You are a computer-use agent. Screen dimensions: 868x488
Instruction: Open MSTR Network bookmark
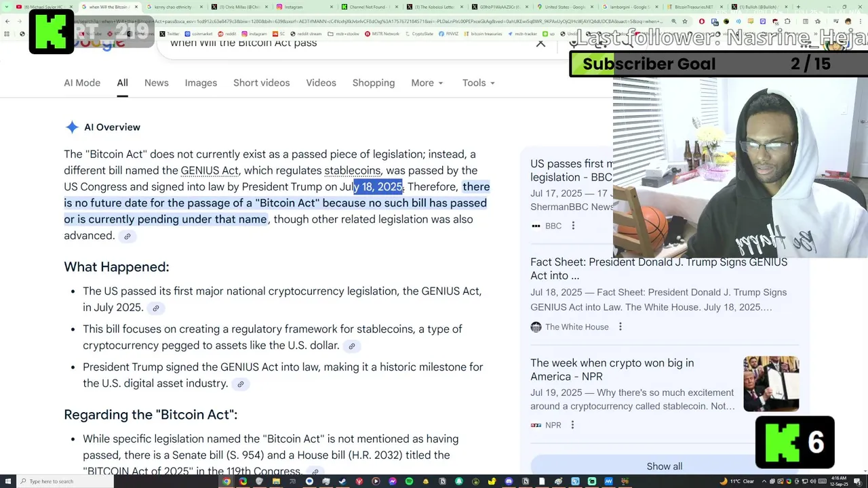click(382, 34)
